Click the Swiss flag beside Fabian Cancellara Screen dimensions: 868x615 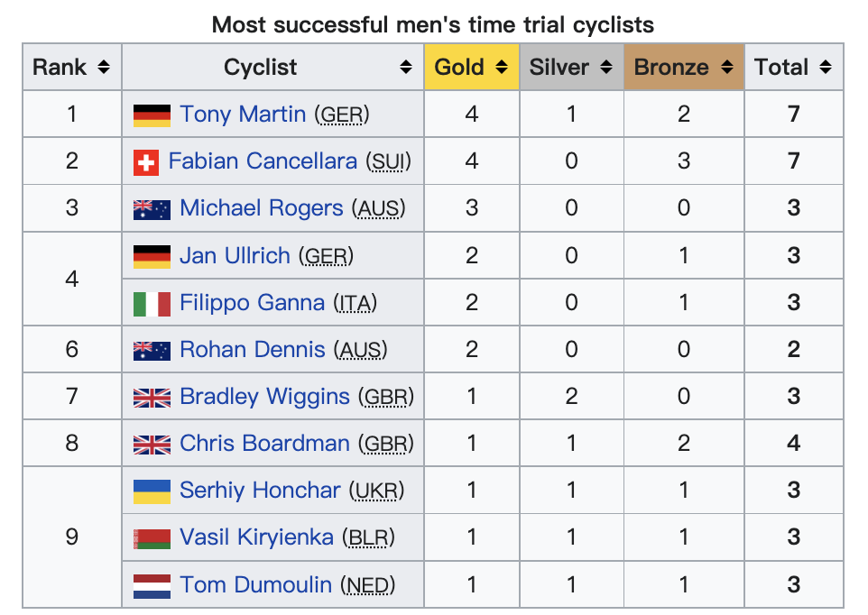[146, 162]
